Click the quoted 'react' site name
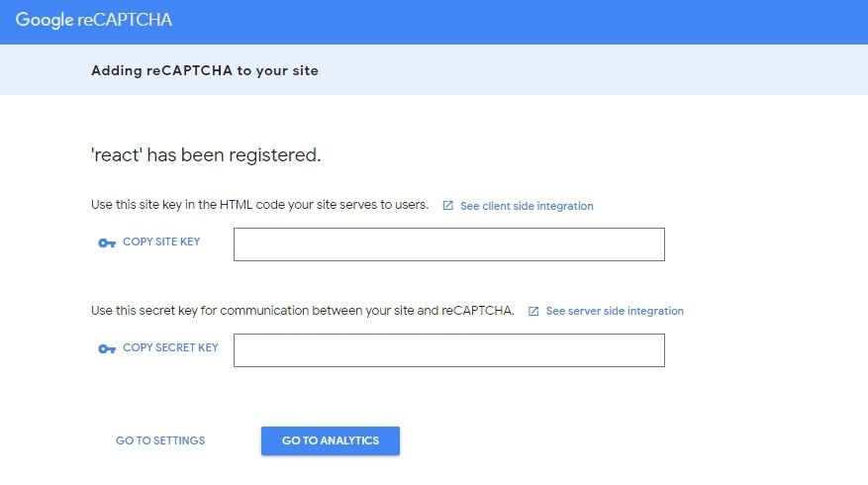 [x=113, y=155]
